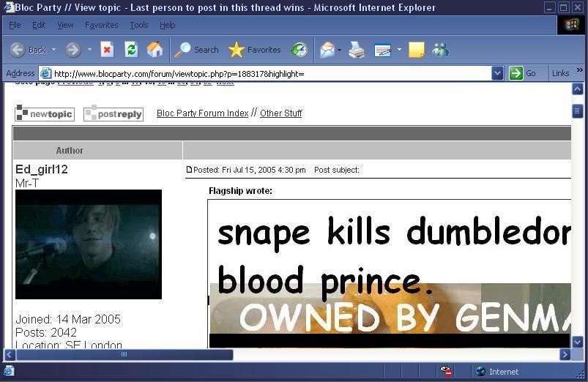Viewport: 588px width, 382px height.
Task: Open the Search pane from the toolbar
Action: click(196, 50)
